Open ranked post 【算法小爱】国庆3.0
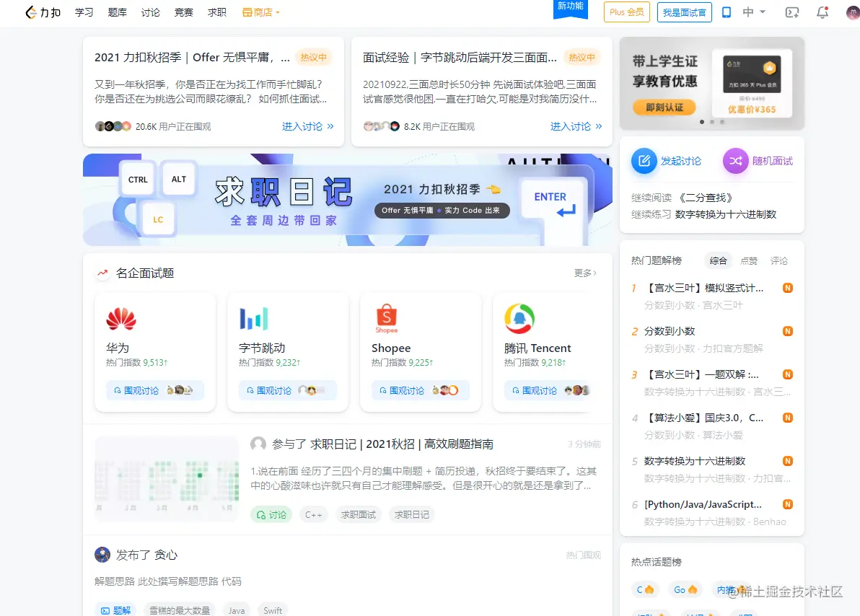860x616 pixels. click(703, 418)
